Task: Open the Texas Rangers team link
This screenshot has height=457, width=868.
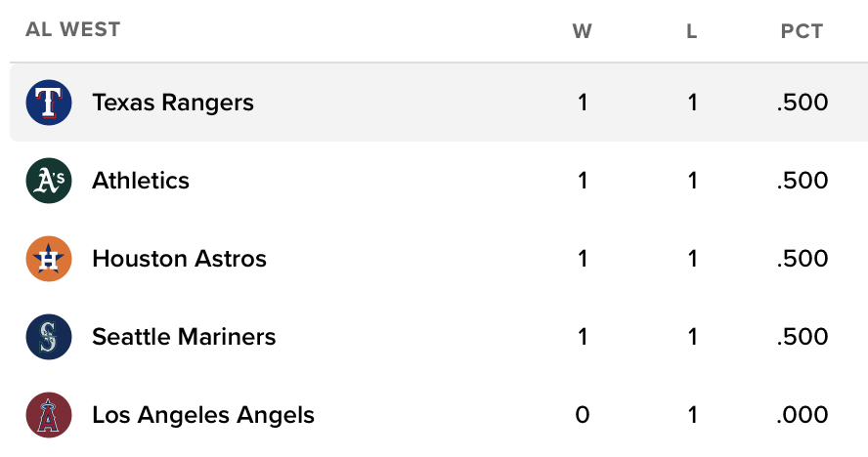Action: (x=173, y=103)
